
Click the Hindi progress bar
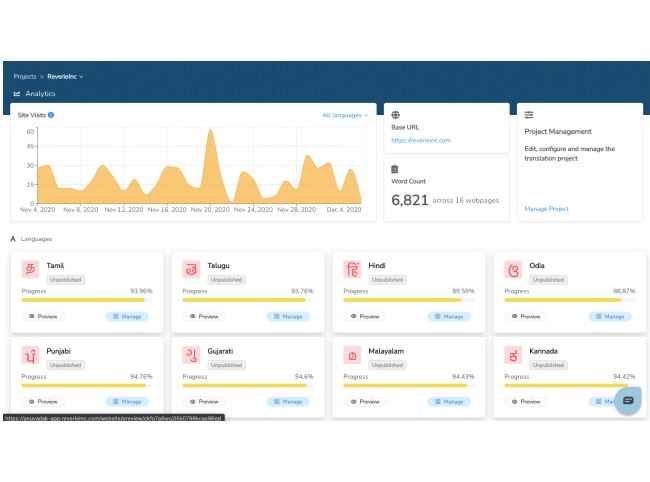409,300
